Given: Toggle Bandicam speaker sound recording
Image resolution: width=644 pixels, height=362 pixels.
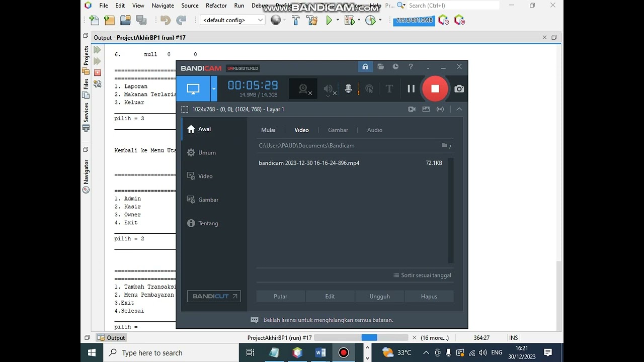Looking at the screenshot, I should pyautogui.click(x=328, y=89).
